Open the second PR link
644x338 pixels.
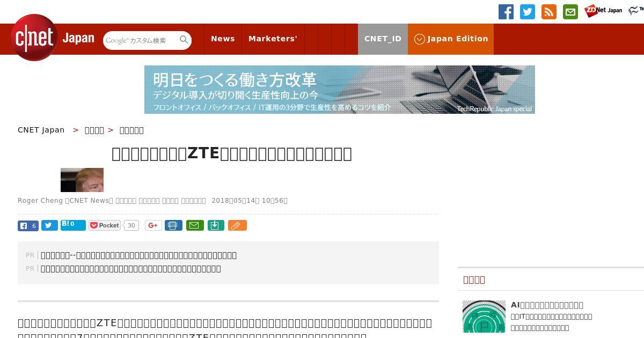(x=130, y=269)
